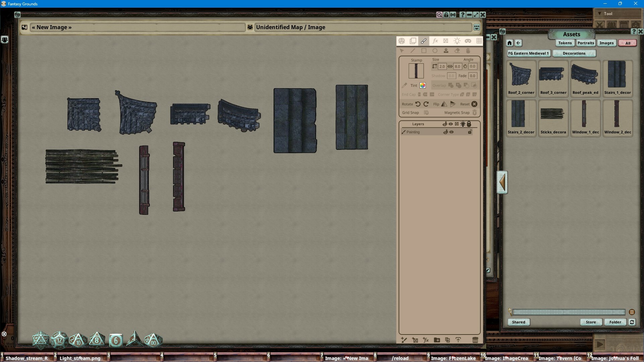Select the rectangle drawing tool

424,51
